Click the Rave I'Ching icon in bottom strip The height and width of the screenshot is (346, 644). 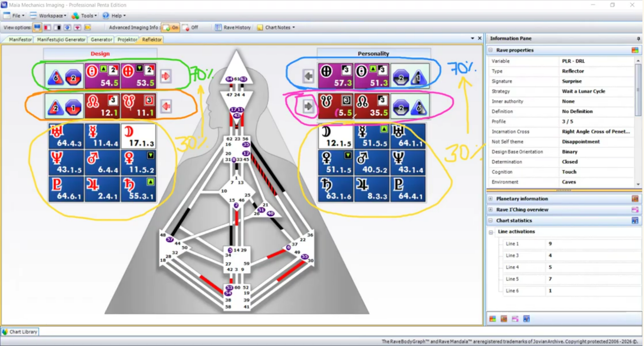pyautogui.click(x=515, y=319)
